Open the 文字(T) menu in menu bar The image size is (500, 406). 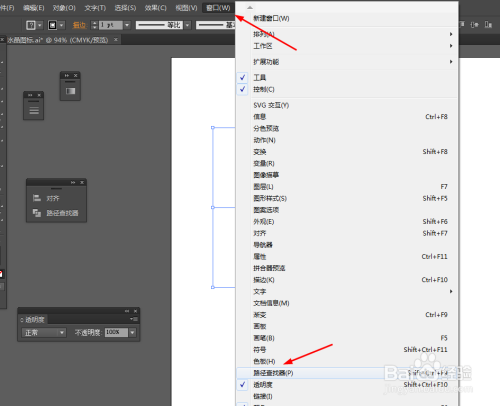point(95,8)
